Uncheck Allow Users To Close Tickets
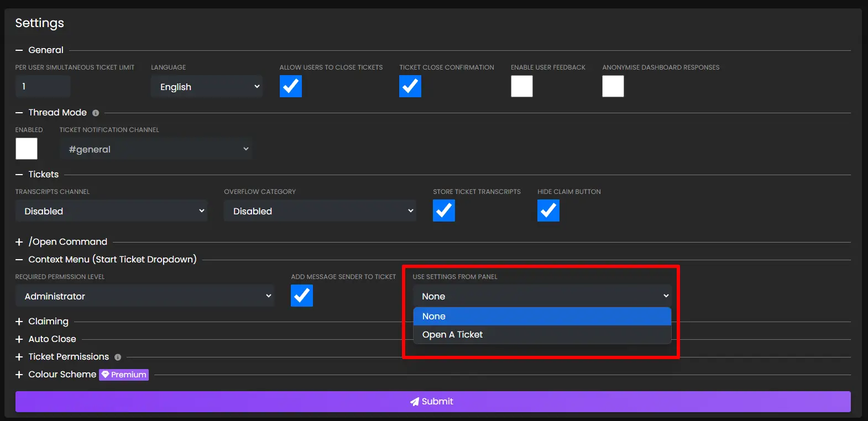This screenshot has width=868, height=421. tap(291, 86)
